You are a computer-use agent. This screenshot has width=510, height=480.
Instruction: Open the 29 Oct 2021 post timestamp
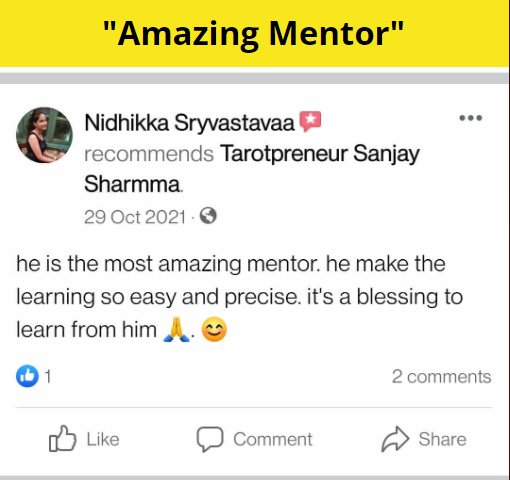point(135,217)
